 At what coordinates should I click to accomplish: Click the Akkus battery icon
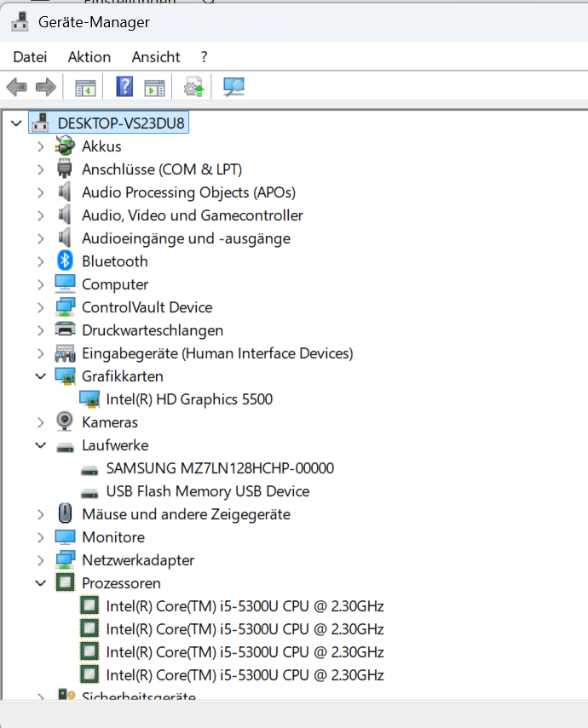click(65, 146)
